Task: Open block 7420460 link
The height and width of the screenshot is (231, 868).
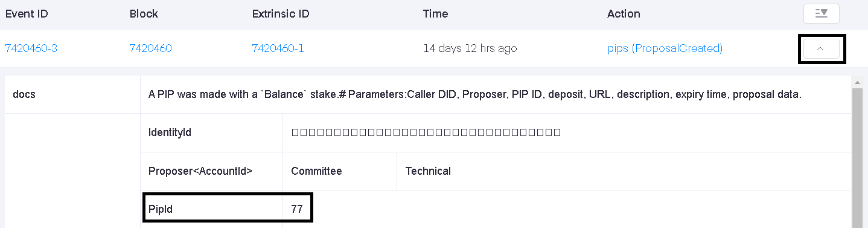Action: pyautogui.click(x=150, y=48)
